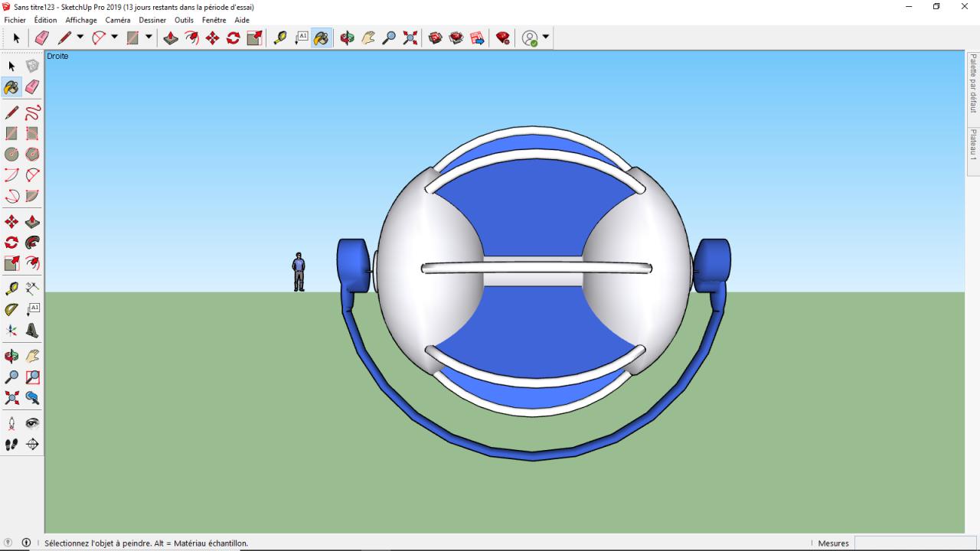980x551 pixels.
Task: Open Extension Warehouse from top toolbar
Action: 456,37
